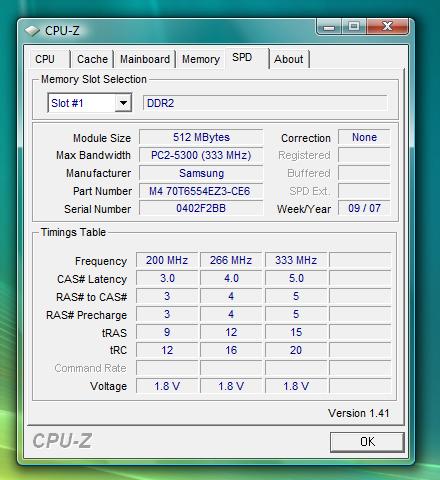Click the CPU-Z title bar app icon

point(32,31)
